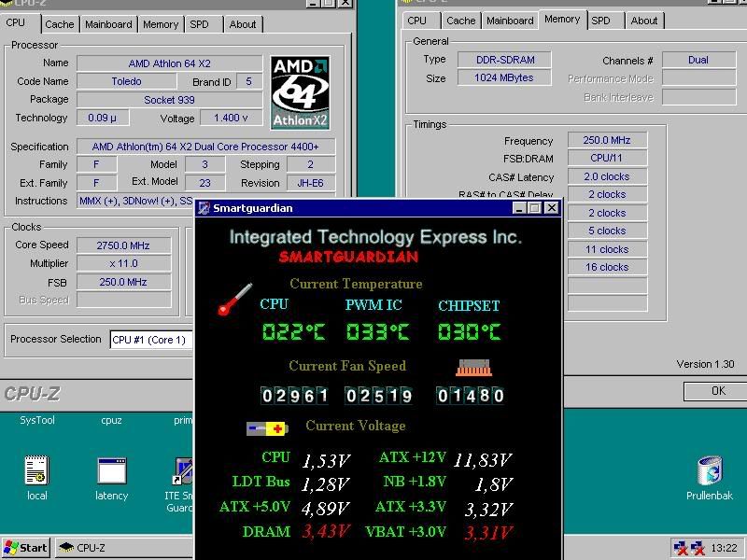Viewport: 747px width, 560px height.
Task: Open the ITE Smart Guardian desktop shortcut
Action: [180, 483]
